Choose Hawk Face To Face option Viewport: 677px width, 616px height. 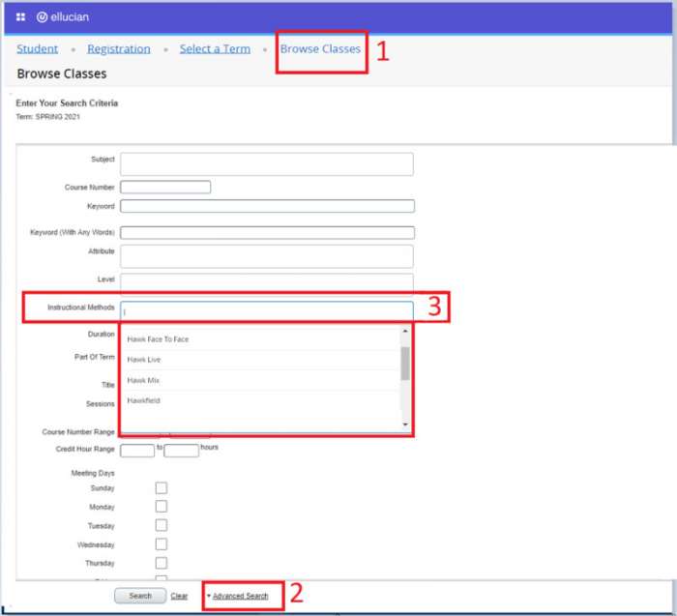(x=157, y=339)
